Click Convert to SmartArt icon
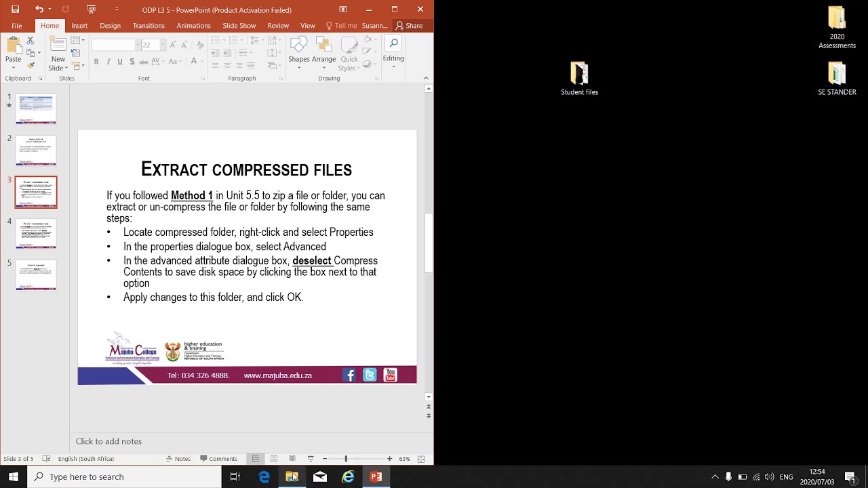Screen dimensions: 868x488 coord(272,66)
